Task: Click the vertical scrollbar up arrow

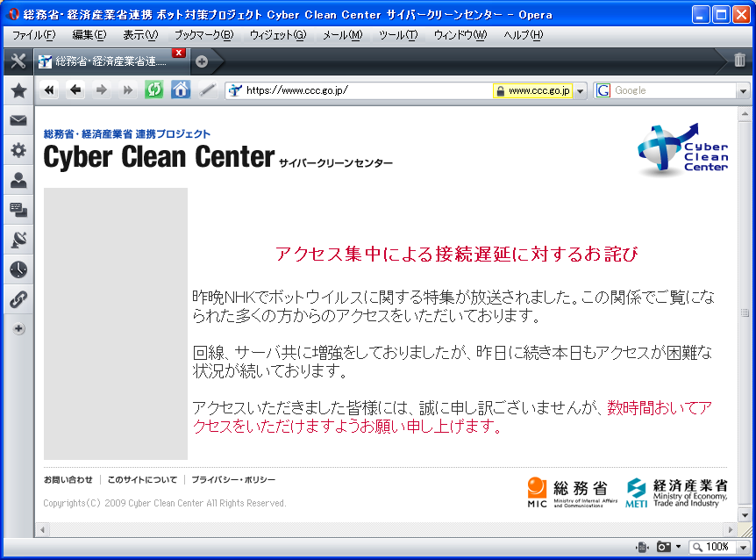Action: pos(745,115)
